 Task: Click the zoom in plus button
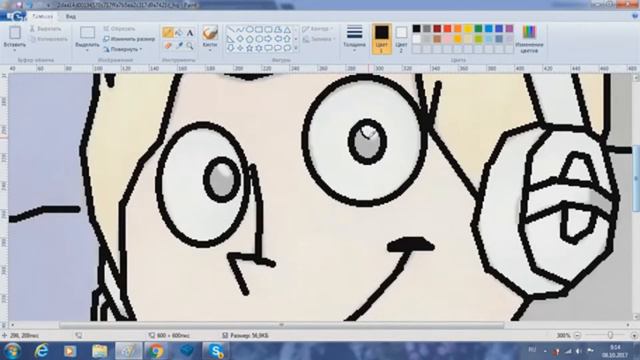[x=634, y=336]
